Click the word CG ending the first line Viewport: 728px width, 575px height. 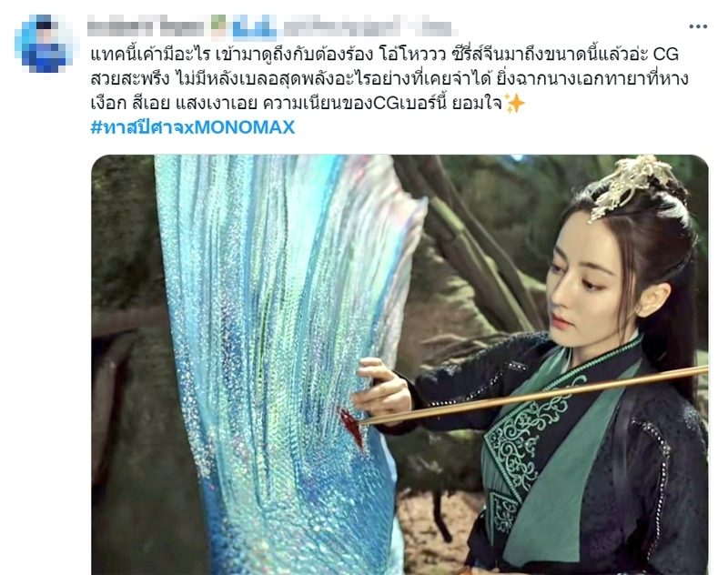tap(666, 55)
